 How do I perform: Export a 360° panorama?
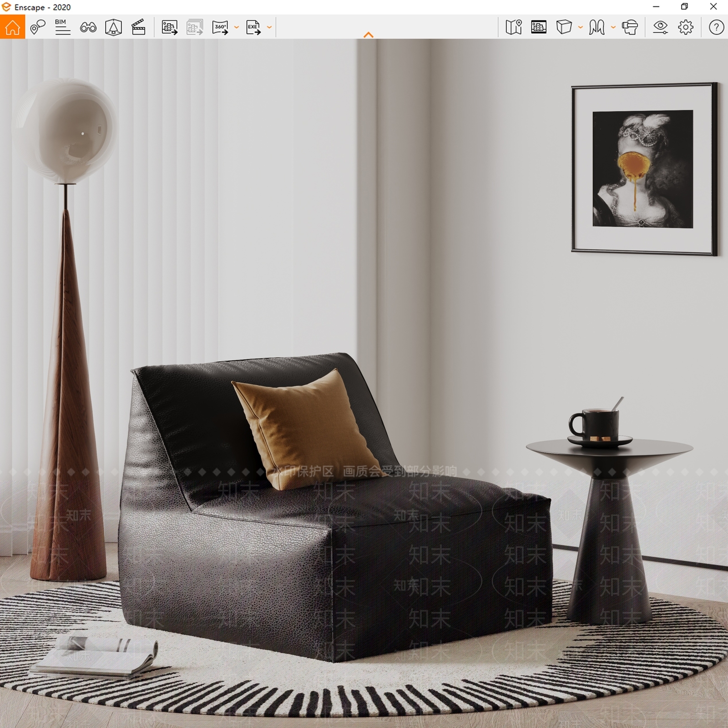tap(221, 27)
